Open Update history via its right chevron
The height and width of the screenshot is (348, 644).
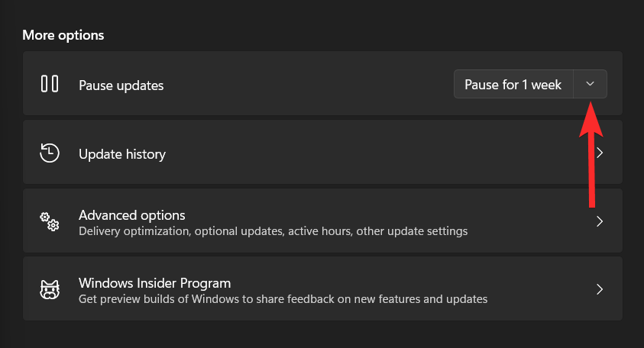coord(600,153)
